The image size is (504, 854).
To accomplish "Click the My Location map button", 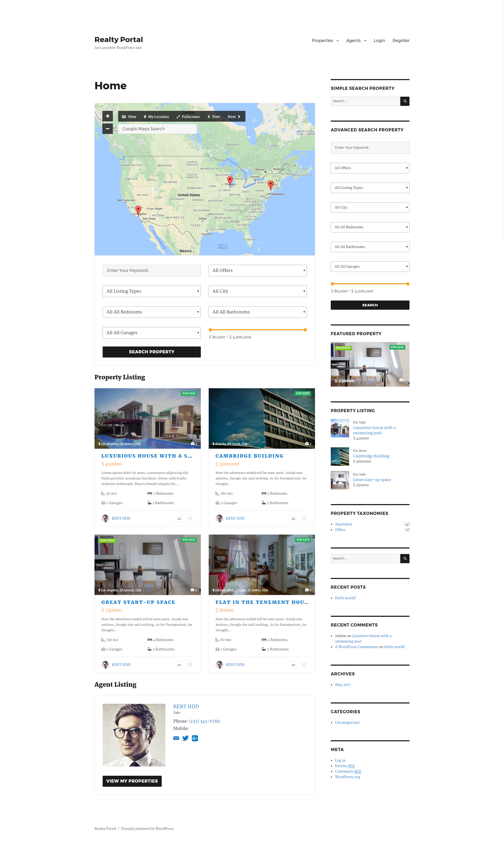I will [156, 117].
